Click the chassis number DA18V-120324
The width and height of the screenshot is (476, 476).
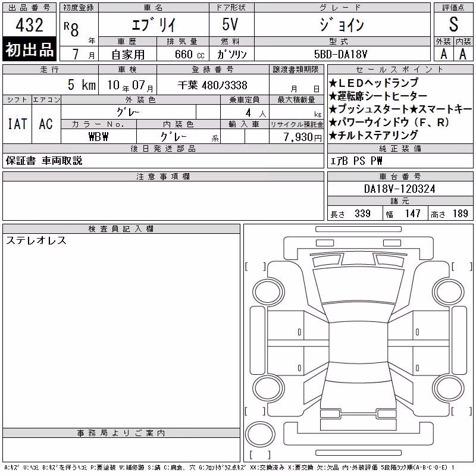(400, 189)
